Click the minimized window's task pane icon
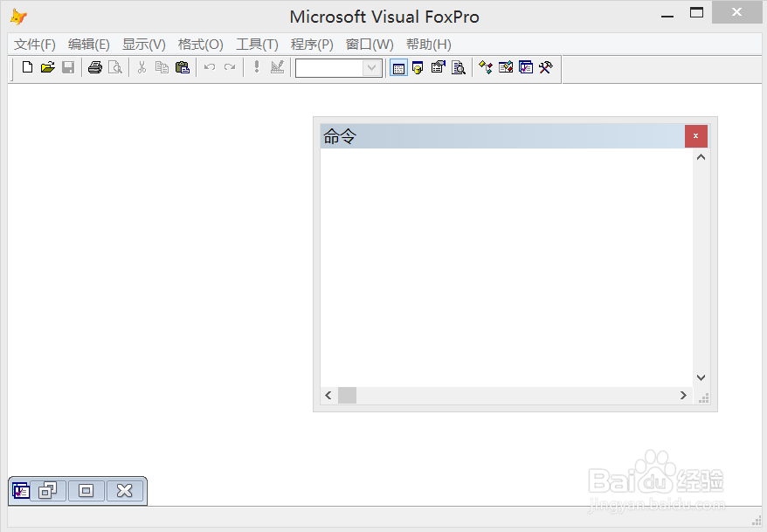 (x=21, y=490)
